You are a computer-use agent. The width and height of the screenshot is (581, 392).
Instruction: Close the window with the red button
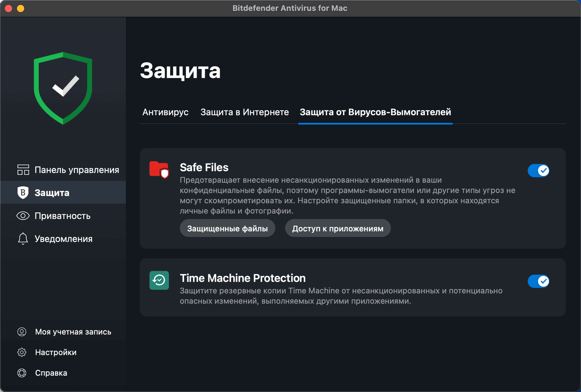coord(9,8)
